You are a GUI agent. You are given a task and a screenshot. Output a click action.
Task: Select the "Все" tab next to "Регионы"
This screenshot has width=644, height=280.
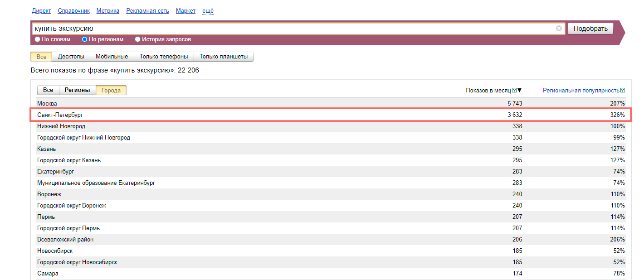tap(48, 90)
